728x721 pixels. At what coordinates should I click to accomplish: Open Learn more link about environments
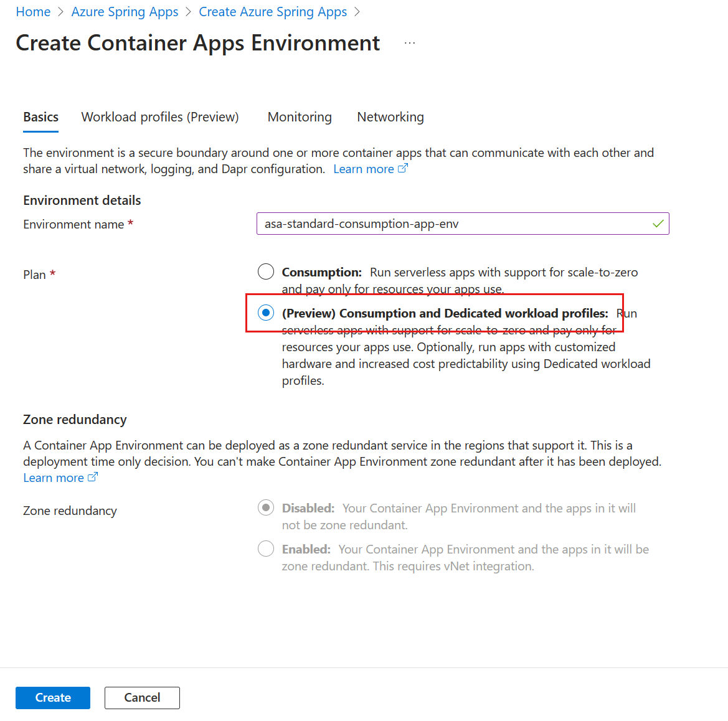[371, 169]
